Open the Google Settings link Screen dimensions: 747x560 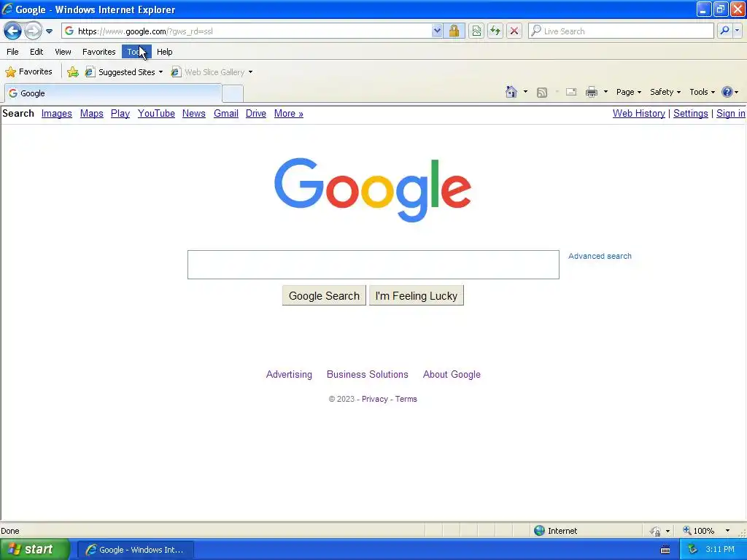tap(690, 113)
